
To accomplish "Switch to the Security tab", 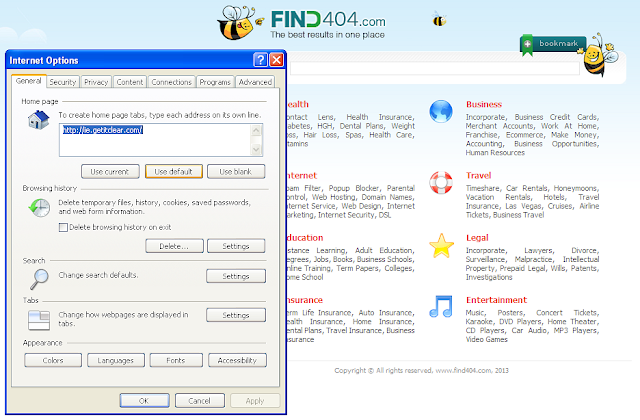I will [x=63, y=82].
